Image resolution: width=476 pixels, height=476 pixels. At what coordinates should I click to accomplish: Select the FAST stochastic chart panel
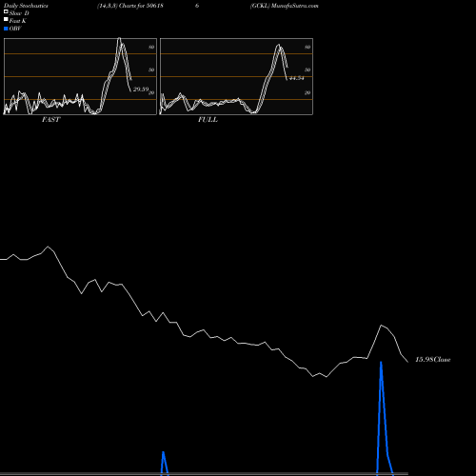tap(80, 76)
